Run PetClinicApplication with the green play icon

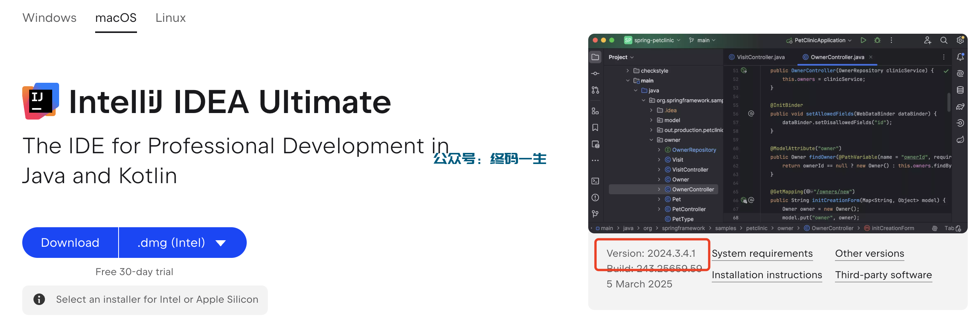863,40
